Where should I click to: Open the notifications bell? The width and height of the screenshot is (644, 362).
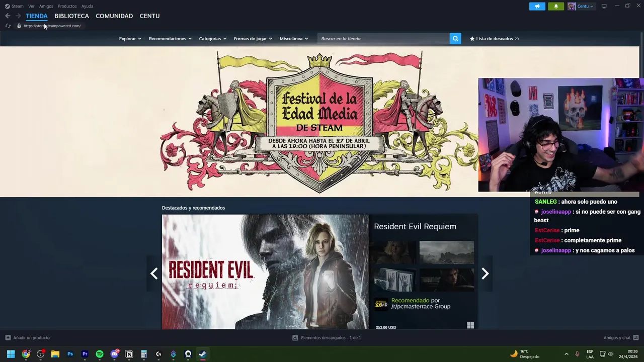[x=556, y=6]
